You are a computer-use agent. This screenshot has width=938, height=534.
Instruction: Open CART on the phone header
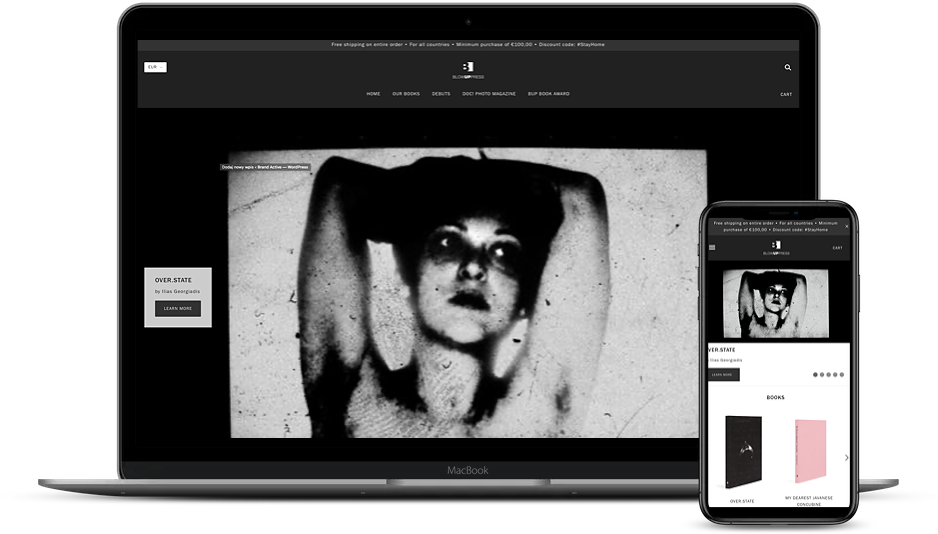coord(837,248)
